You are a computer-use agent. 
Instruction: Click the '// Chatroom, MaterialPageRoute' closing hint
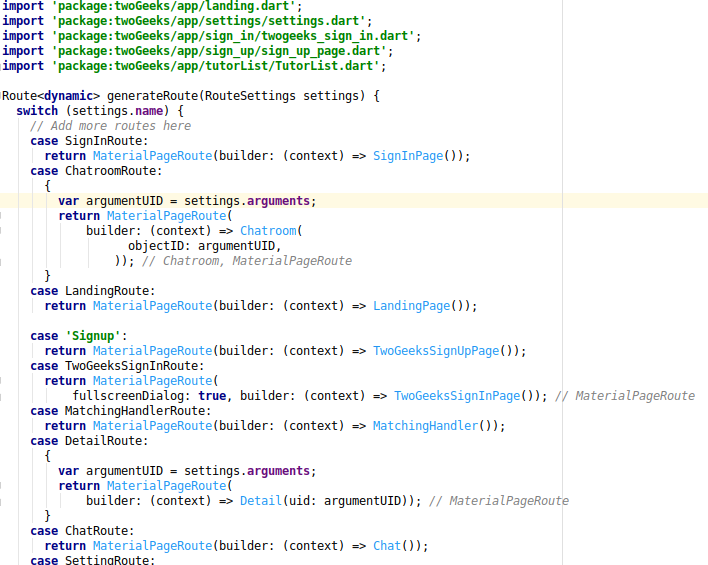click(x=247, y=261)
